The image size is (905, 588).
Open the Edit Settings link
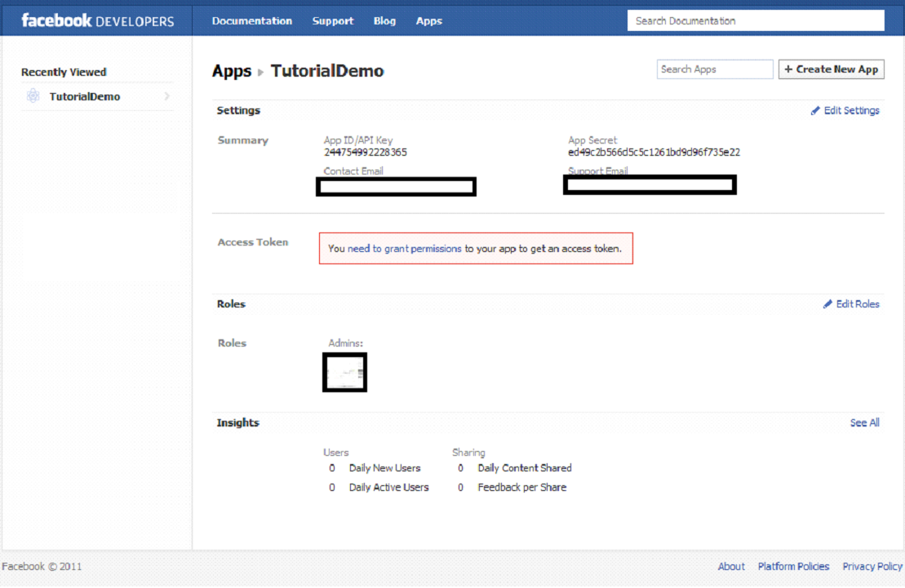(x=851, y=110)
